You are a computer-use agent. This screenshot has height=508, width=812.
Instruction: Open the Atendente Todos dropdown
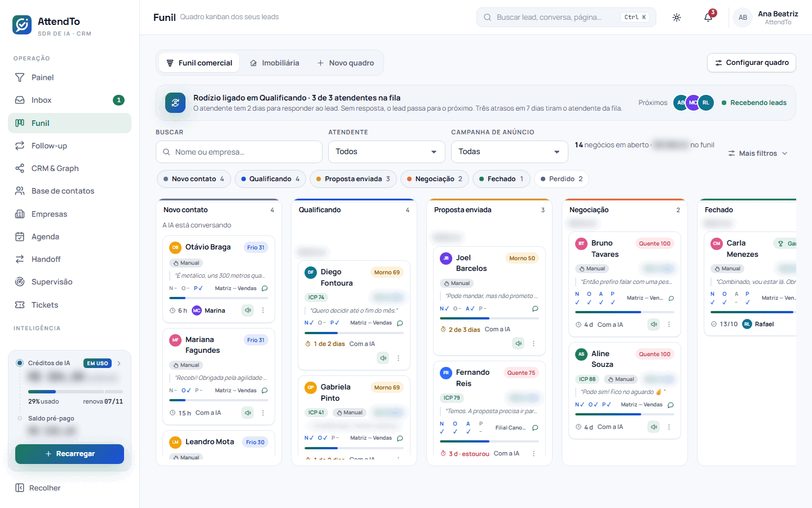pyautogui.click(x=386, y=152)
